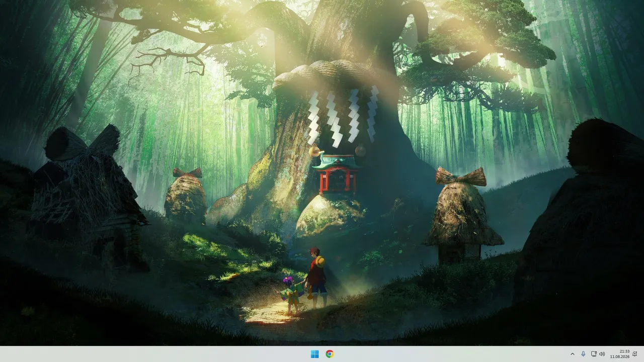Viewport: 644px width, 362px height.
Task: Launch Google Chrome from the taskbar
Action: tap(330, 354)
